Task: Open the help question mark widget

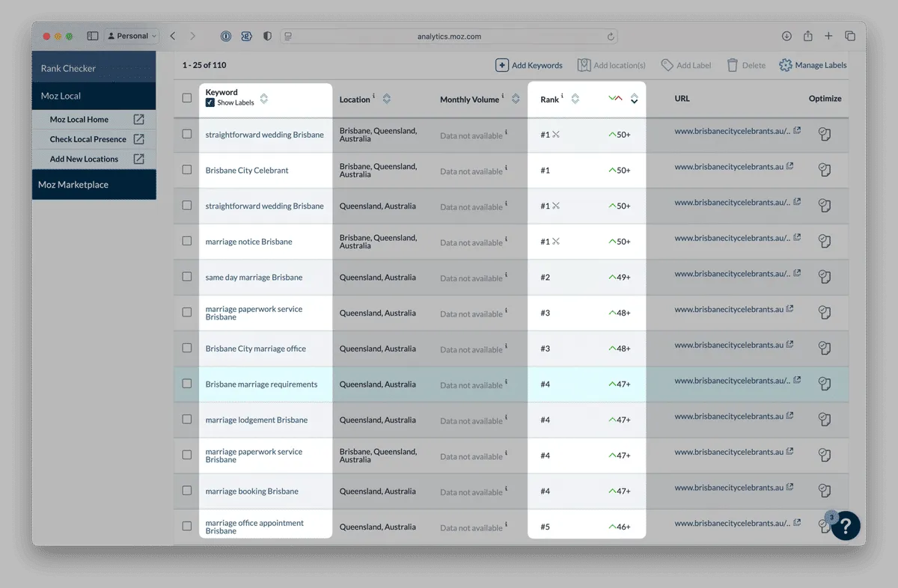Action: pos(846,525)
